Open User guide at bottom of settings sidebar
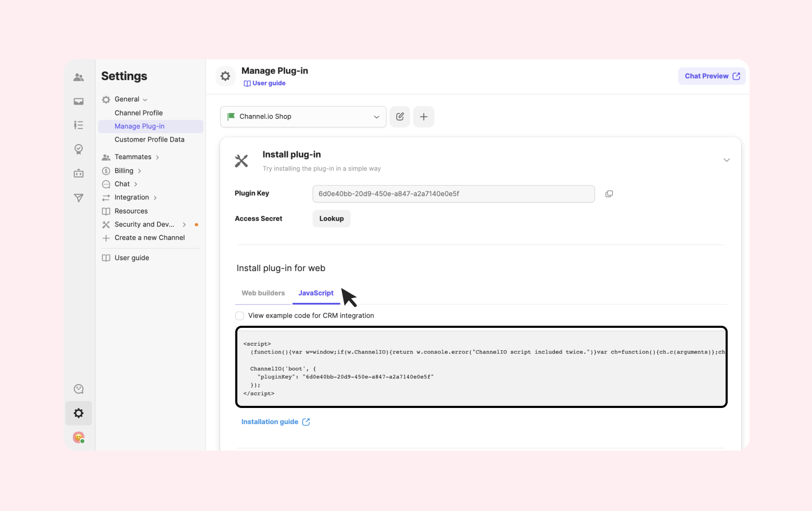The image size is (812, 511). pos(132,258)
